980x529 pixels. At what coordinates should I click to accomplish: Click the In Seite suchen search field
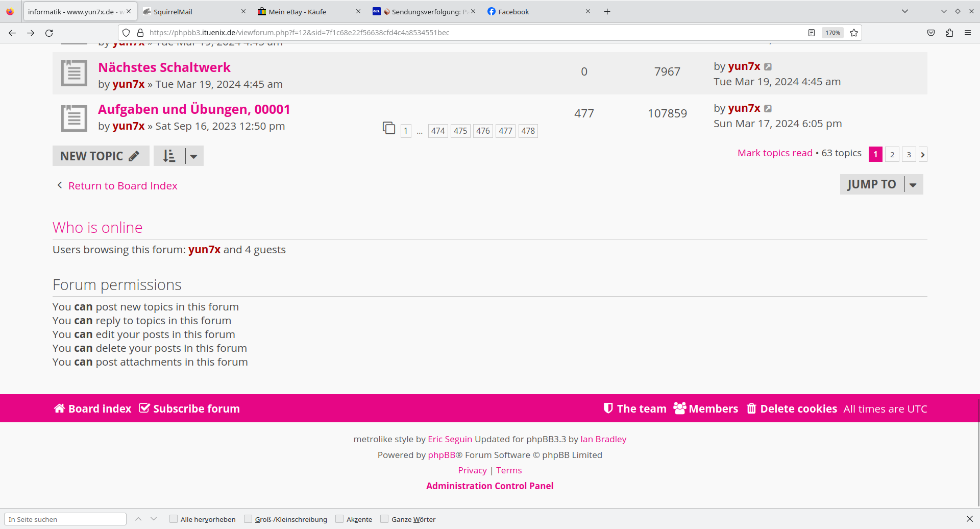tap(65, 519)
